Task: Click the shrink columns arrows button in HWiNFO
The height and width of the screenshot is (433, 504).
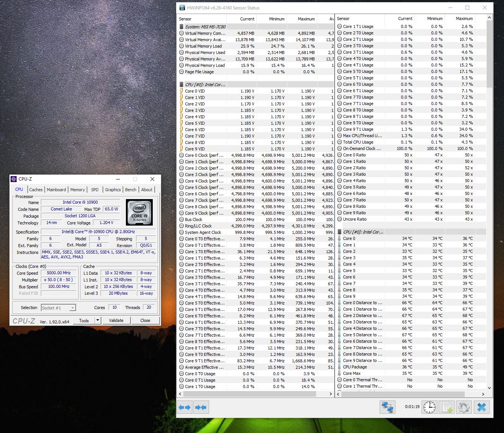Action: (x=201, y=407)
